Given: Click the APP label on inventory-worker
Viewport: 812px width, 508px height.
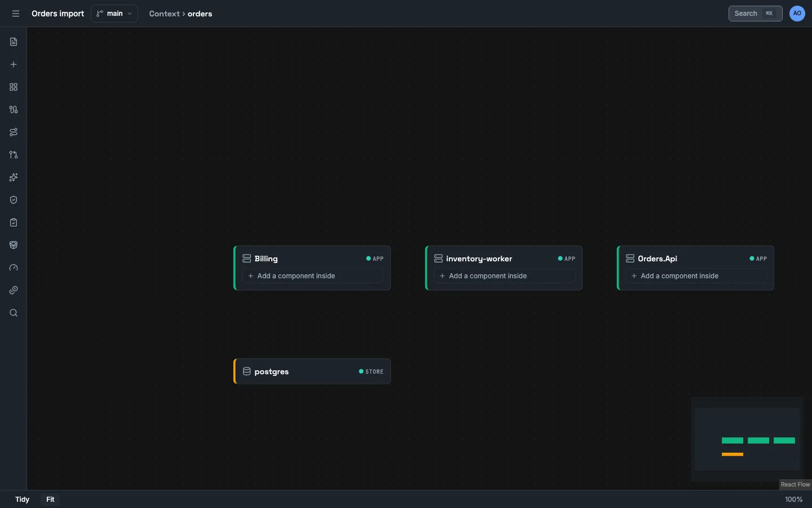Looking at the screenshot, I should coord(570,259).
